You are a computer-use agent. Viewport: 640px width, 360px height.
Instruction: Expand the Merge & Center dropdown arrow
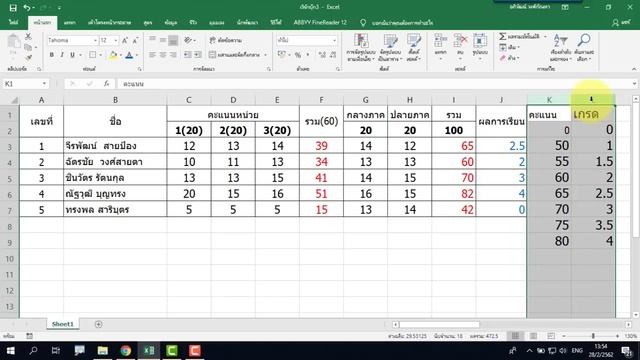click(x=265, y=54)
